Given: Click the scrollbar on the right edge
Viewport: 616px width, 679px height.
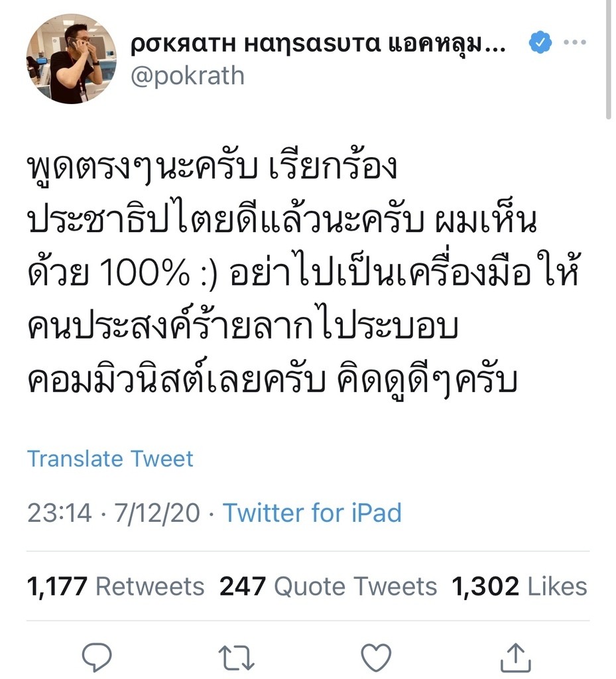Looking at the screenshot, I should [x=609, y=60].
